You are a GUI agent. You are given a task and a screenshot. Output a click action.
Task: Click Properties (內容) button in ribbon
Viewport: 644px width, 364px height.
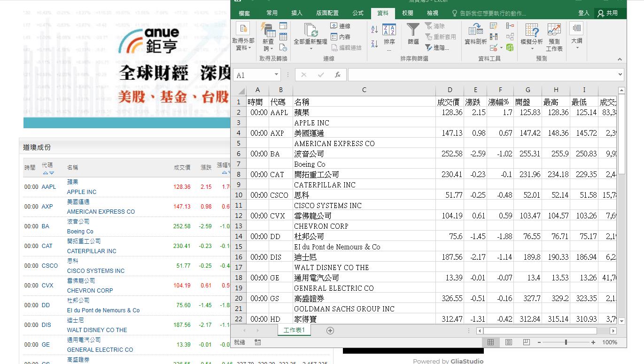(340, 37)
